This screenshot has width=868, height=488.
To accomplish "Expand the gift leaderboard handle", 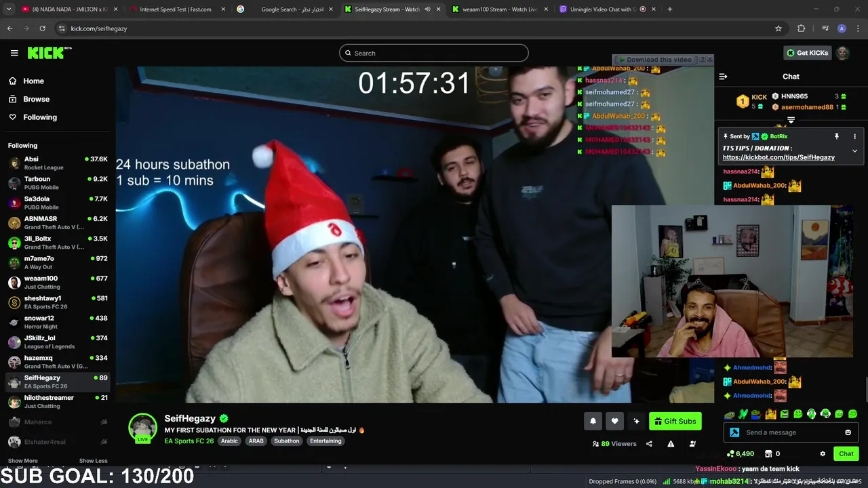I will [791, 120].
